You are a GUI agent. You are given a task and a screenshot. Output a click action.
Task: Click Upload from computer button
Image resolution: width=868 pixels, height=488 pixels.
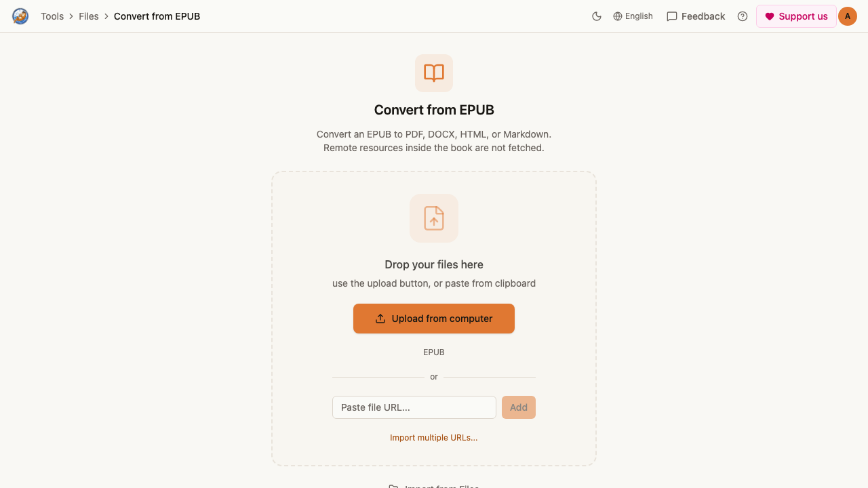[434, 319]
